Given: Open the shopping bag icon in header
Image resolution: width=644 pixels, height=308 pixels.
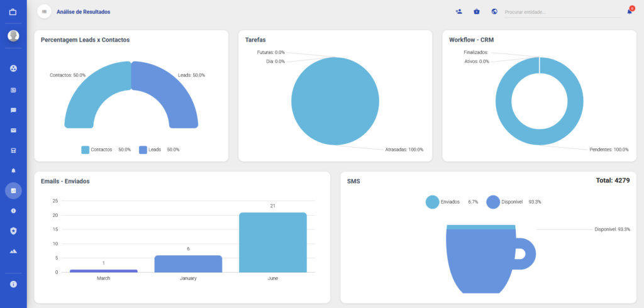Looking at the screenshot, I should [477, 11].
